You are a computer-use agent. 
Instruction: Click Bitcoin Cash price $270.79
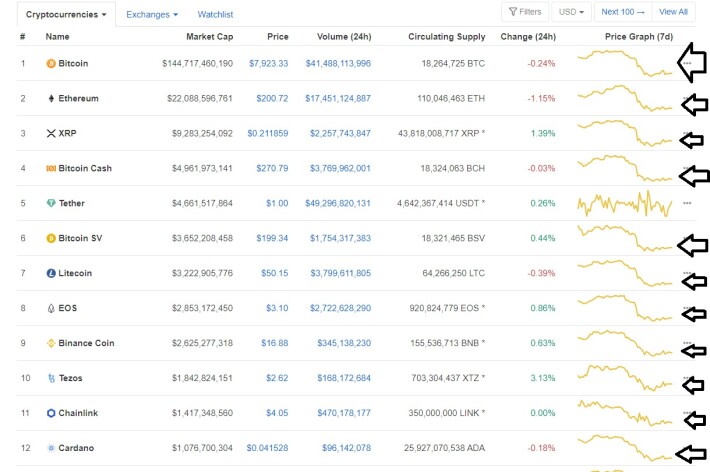pyautogui.click(x=272, y=168)
